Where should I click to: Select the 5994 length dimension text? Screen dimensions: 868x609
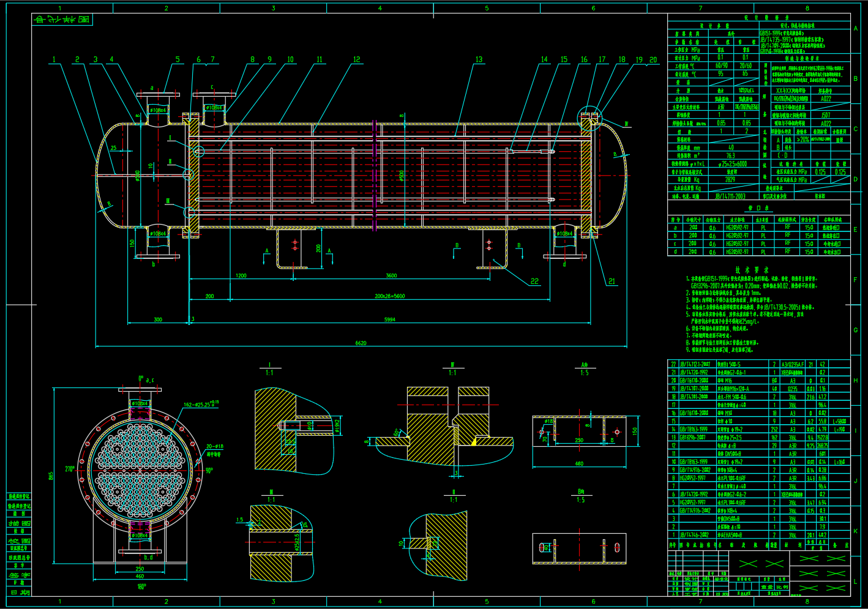click(x=389, y=319)
